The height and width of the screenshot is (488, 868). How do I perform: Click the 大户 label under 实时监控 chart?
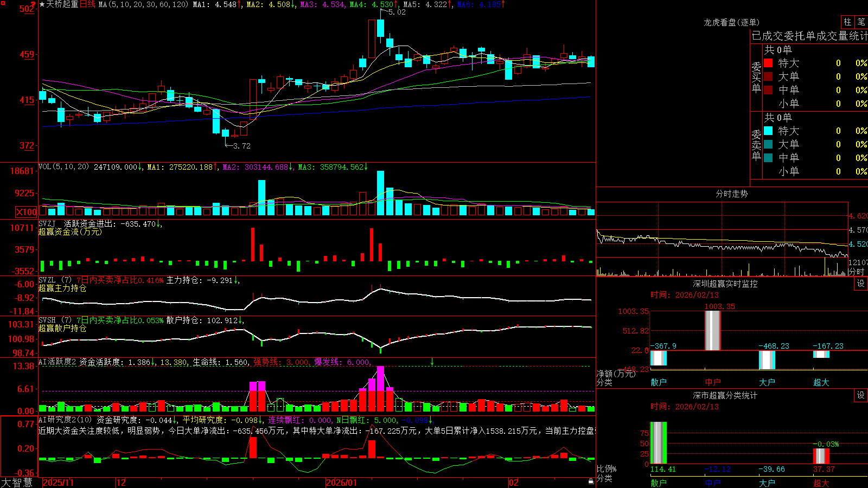[x=767, y=382]
